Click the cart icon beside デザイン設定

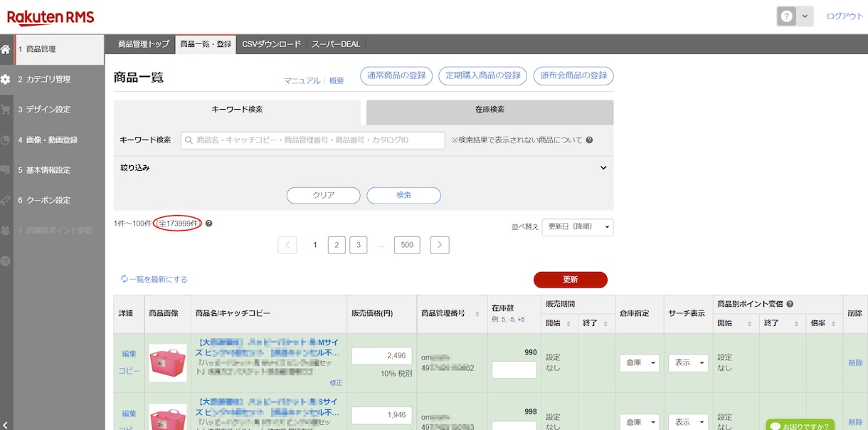(6, 110)
